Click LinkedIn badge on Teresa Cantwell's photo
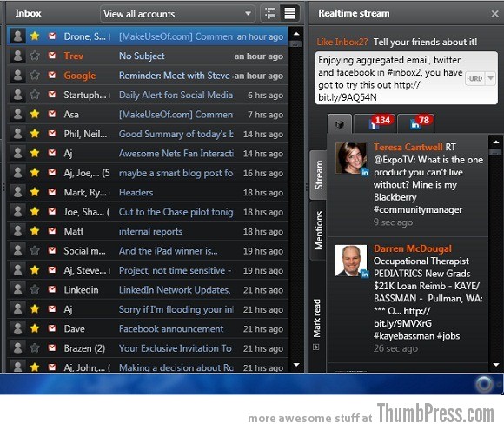Viewport: 504px width, 430px height. (x=365, y=172)
